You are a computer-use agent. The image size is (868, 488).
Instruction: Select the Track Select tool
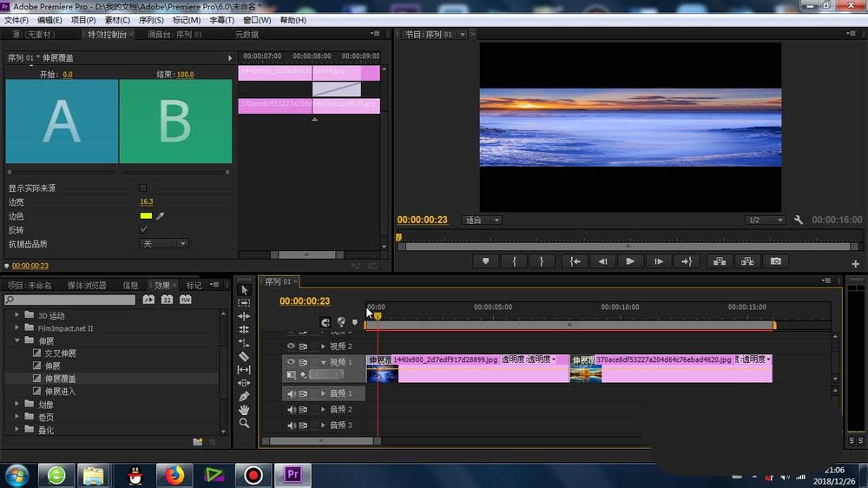pos(244,303)
